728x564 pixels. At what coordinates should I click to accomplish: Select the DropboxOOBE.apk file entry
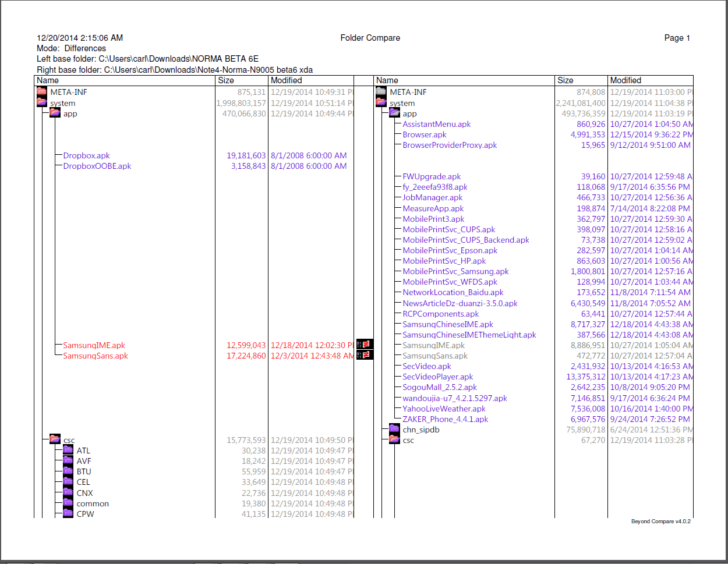pos(97,166)
